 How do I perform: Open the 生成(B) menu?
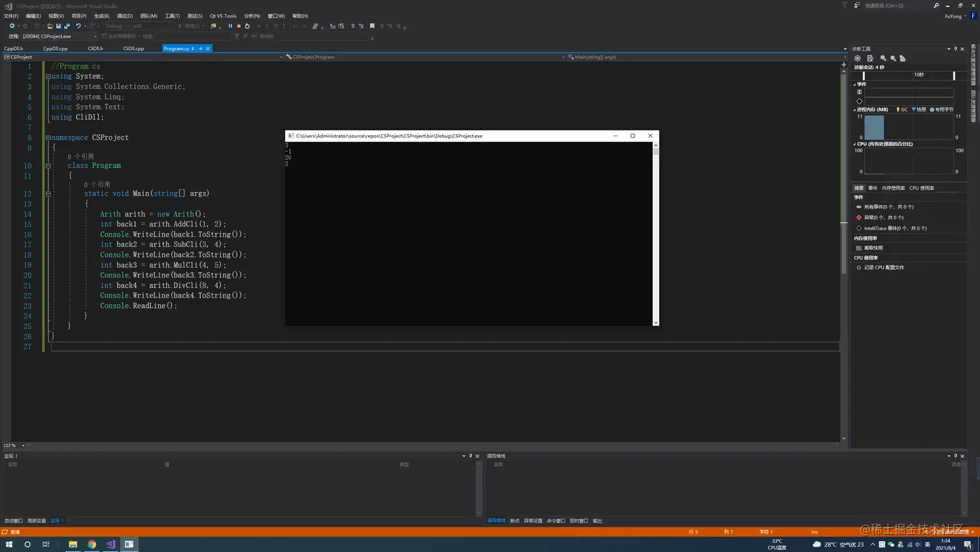point(101,16)
